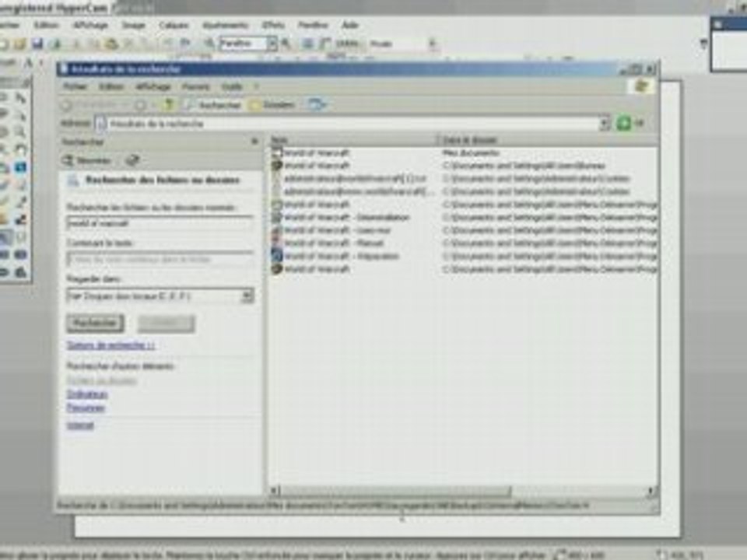Close the Rechercher side pane
Viewport: 747px width, 560px height.
pyautogui.click(x=254, y=142)
